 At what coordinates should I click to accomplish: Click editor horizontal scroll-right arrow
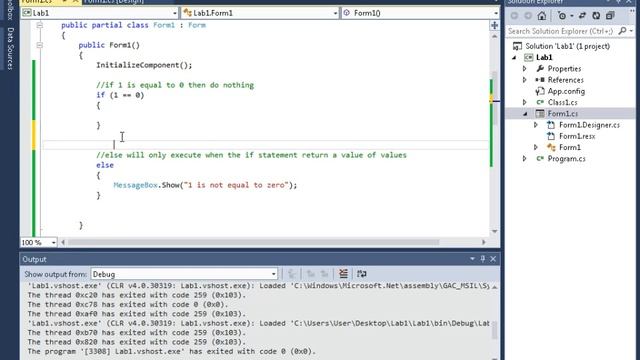coord(484,242)
